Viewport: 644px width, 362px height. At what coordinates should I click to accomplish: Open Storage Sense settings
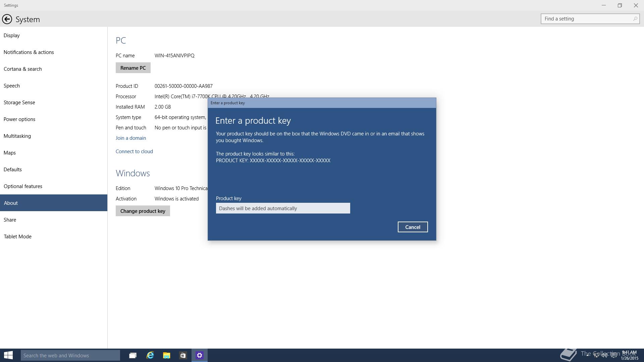(54, 102)
